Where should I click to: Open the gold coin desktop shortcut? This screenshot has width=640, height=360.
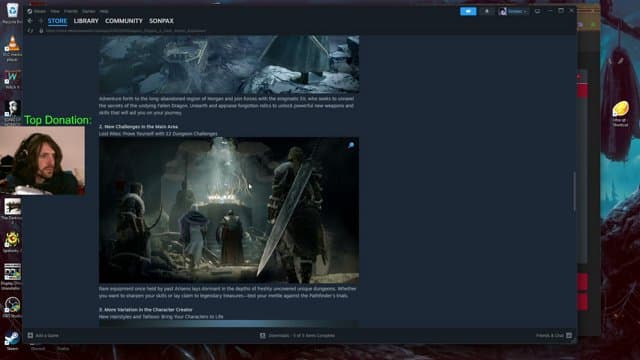[x=620, y=113]
